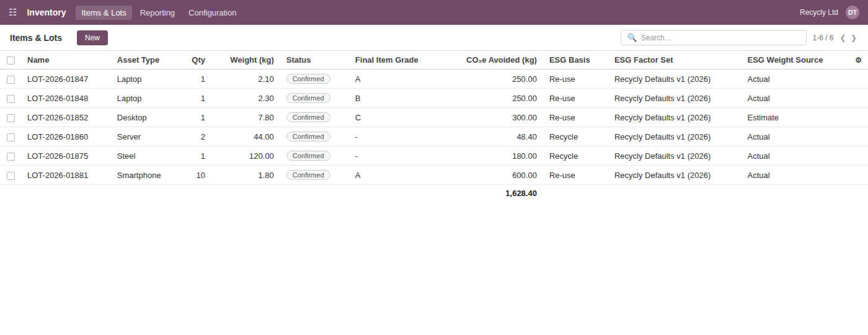Click the grade B cell

[x=358, y=99]
